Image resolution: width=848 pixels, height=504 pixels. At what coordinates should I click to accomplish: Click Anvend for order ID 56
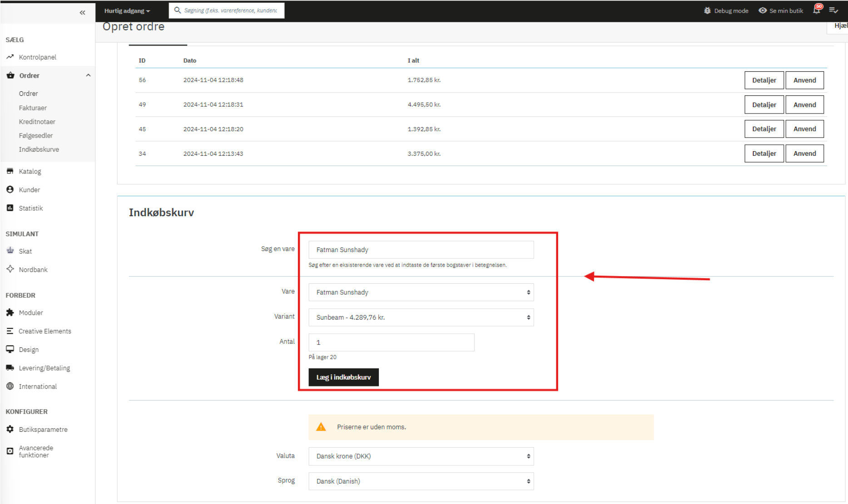coord(804,80)
